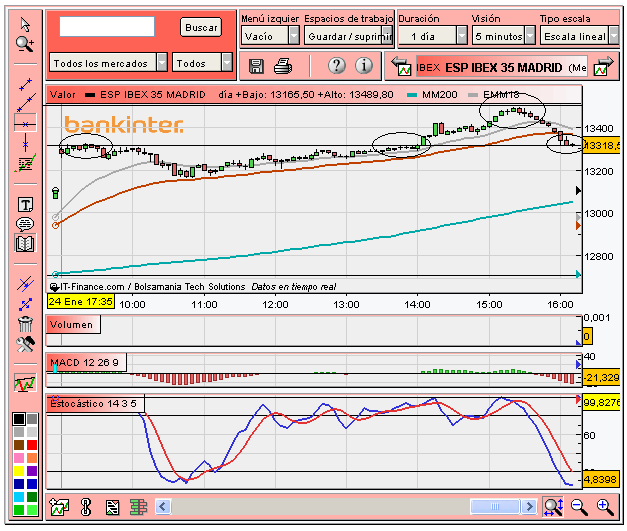627x531 pixels.
Task: Click the document list icon in bottom toolbar
Action: 112,507
